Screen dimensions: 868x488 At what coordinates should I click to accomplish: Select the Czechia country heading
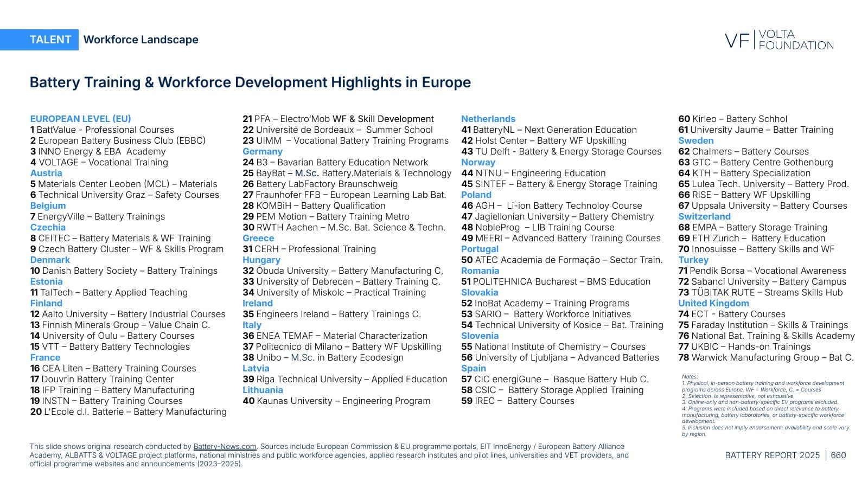coord(48,227)
